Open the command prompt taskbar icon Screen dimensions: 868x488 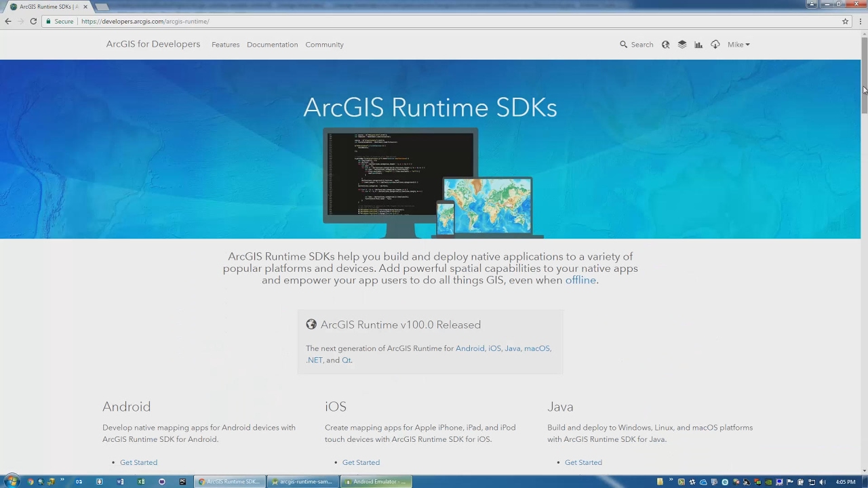pyautogui.click(x=182, y=482)
